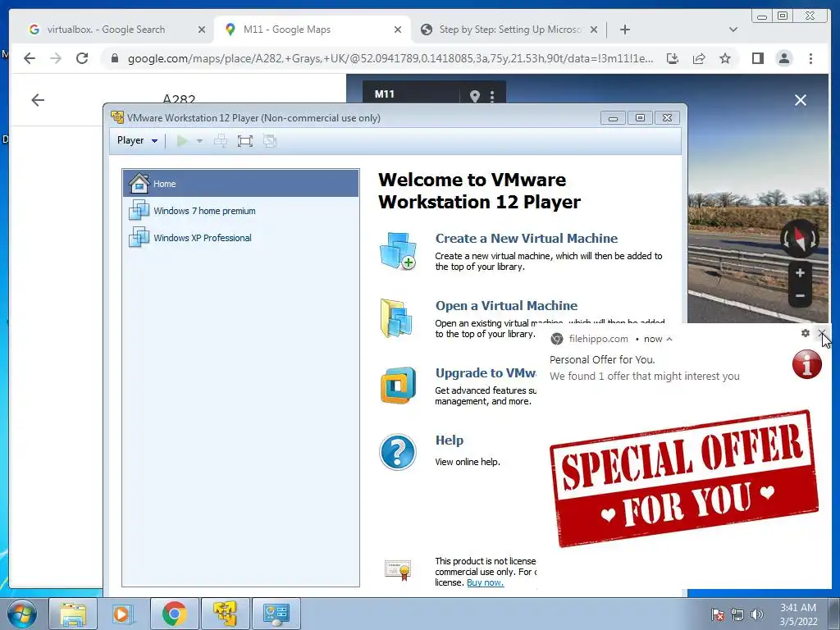Click the Special Offer For You image
This screenshot has width=840, height=630.
point(683,478)
